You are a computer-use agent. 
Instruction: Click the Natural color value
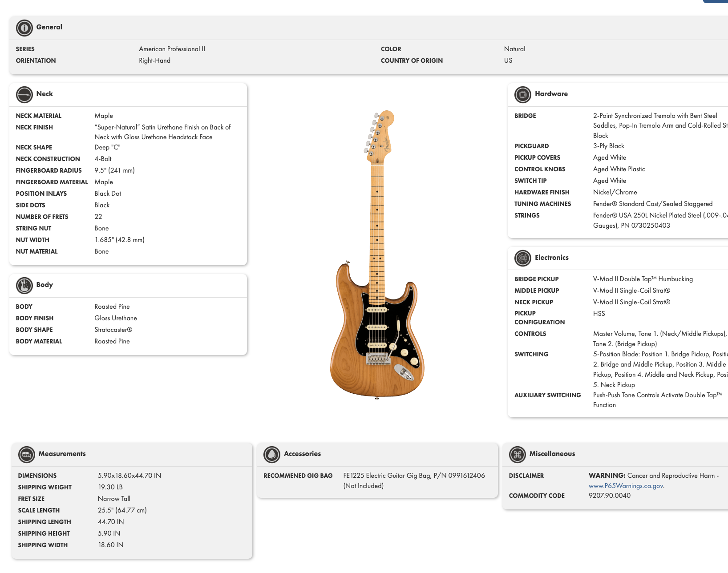[x=514, y=49]
